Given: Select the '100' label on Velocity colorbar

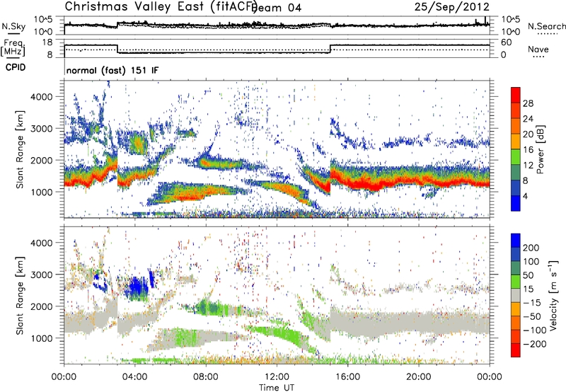Looking at the screenshot, I should click(531, 261).
